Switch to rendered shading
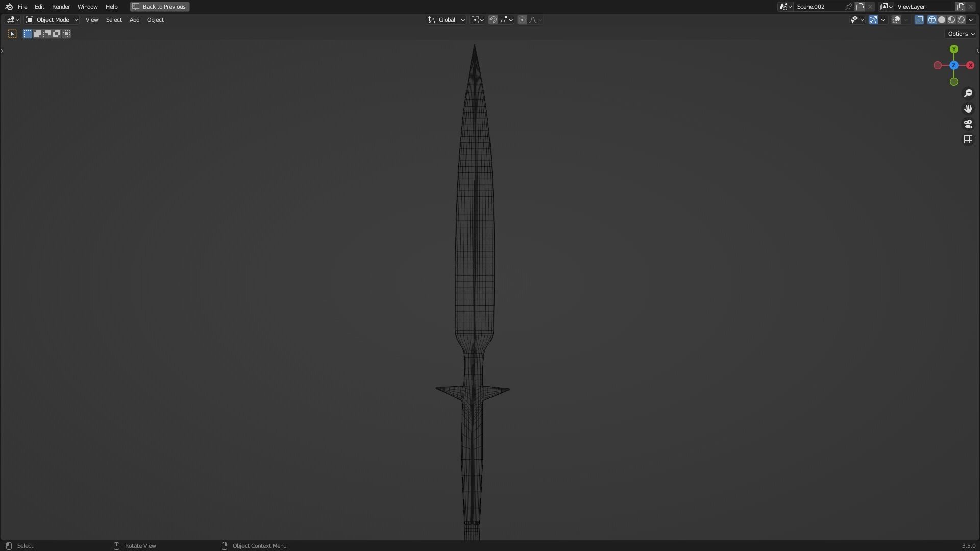Image resolution: width=980 pixels, height=551 pixels. pyautogui.click(x=961, y=20)
